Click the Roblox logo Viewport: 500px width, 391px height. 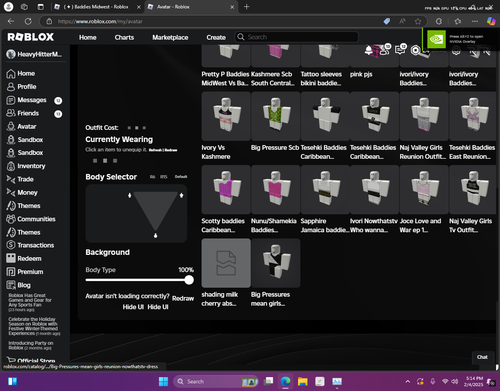[31, 37]
